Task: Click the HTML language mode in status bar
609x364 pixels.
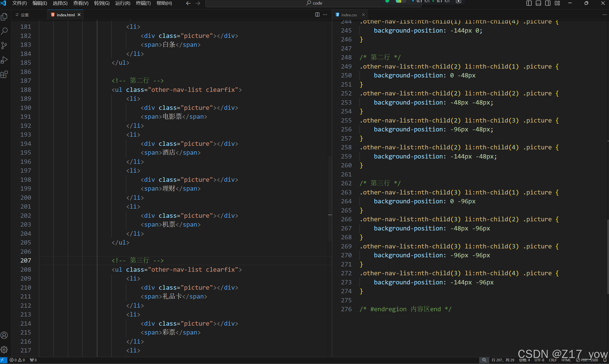Action: [x=566, y=360]
